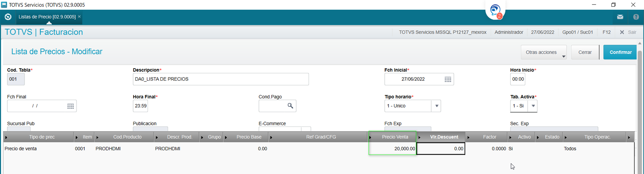
Task: Click the Hora Final field
Action: [140, 106]
